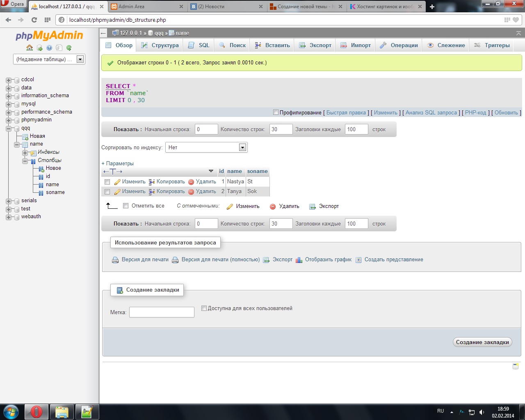
Task: Open the display chart icon link
Action: 299,260
